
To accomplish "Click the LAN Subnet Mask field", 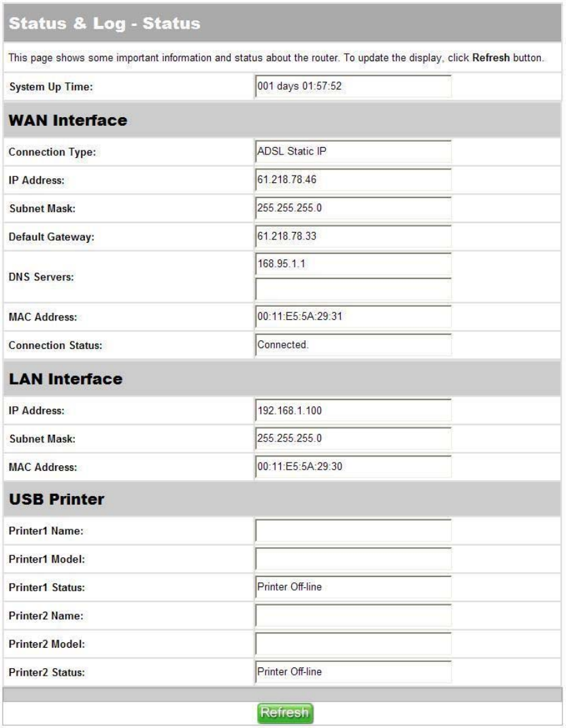I will [352, 439].
